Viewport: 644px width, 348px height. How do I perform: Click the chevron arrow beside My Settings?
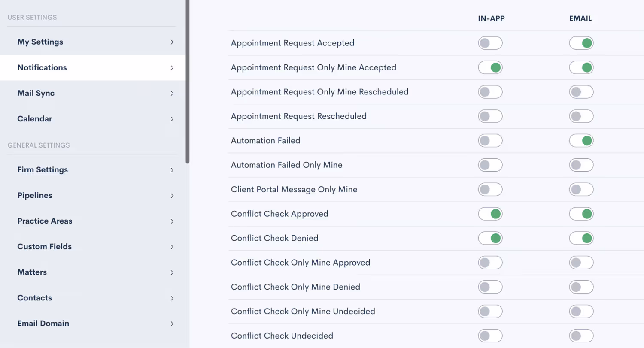click(x=172, y=42)
